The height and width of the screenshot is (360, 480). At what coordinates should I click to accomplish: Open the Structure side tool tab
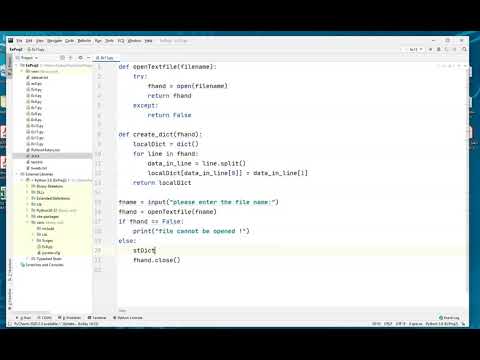(10, 269)
